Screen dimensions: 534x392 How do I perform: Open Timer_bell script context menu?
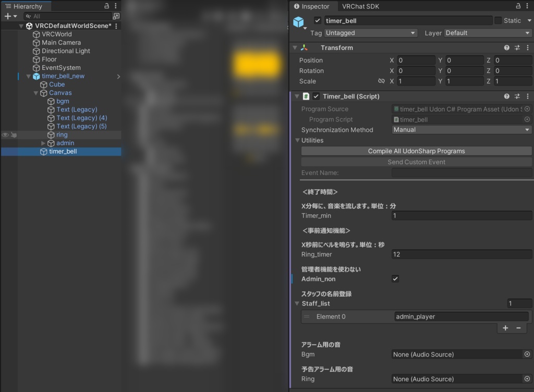pyautogui.click(x=528, y=96)
